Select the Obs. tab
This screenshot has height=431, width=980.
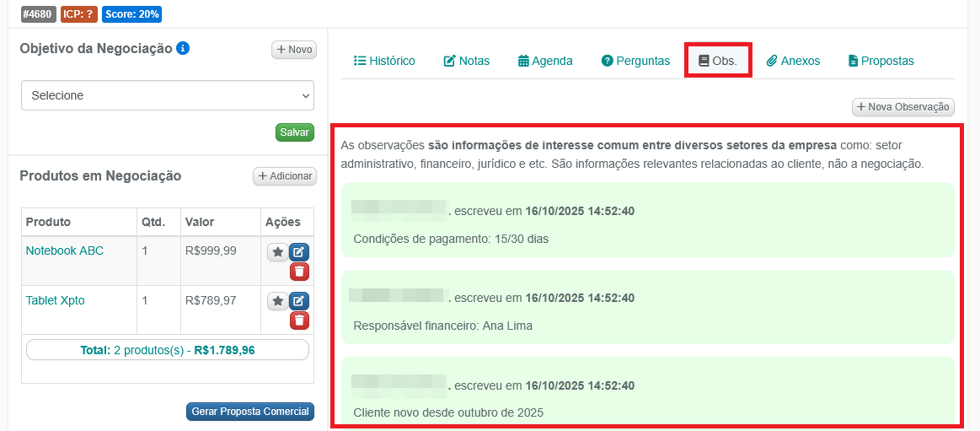(718, 61)
